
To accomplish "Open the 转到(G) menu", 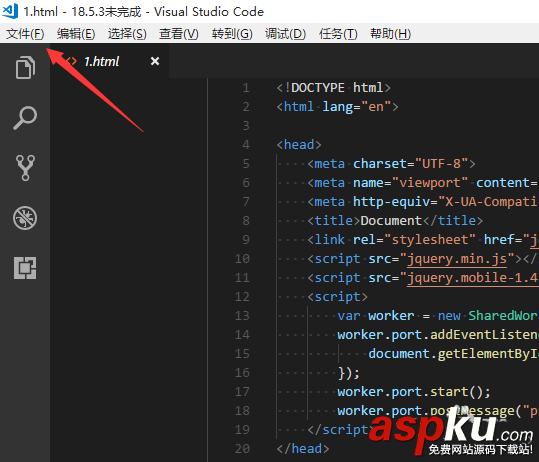I will pos(232,34).
